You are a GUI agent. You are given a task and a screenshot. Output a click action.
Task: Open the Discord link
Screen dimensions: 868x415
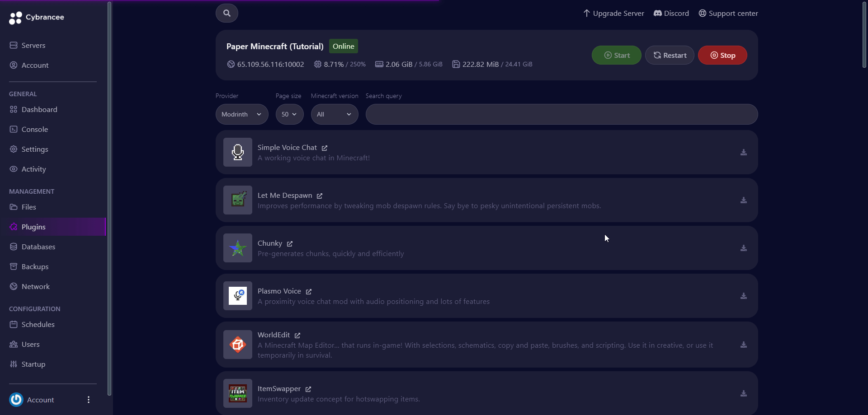(x=671, y=13)
